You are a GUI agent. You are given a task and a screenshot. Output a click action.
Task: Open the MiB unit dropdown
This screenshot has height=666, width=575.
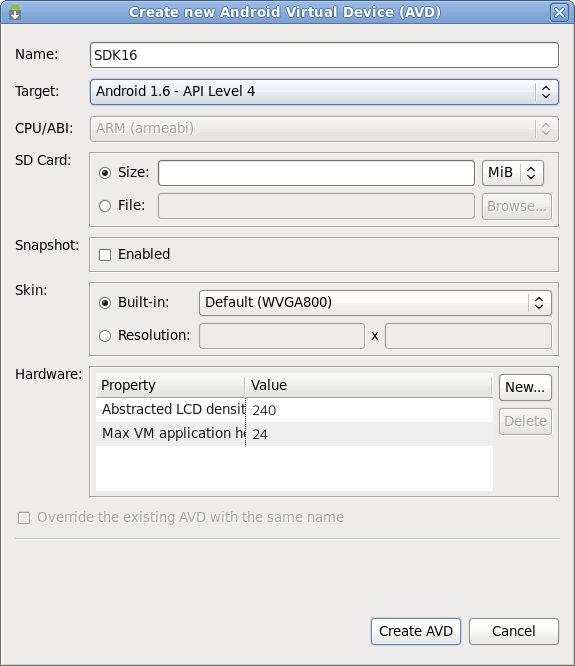pyautogui.click(x=513, y=173)
